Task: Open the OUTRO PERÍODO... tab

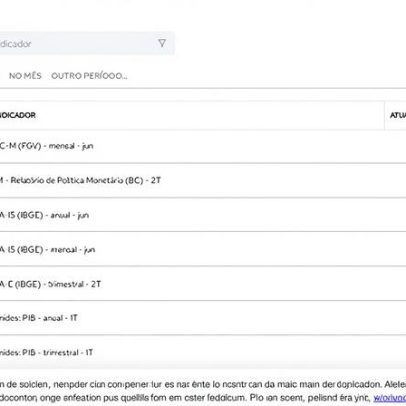Action: 89,76
